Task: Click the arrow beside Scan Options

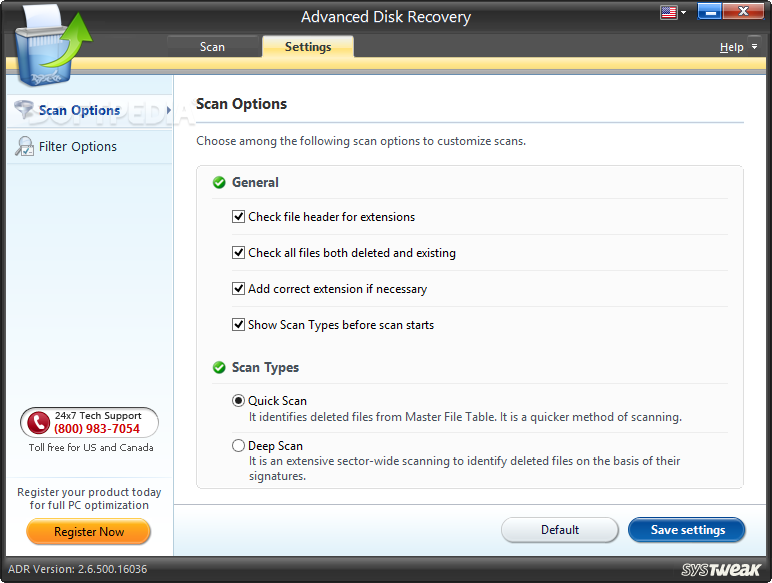Action: tap(169, 110)
